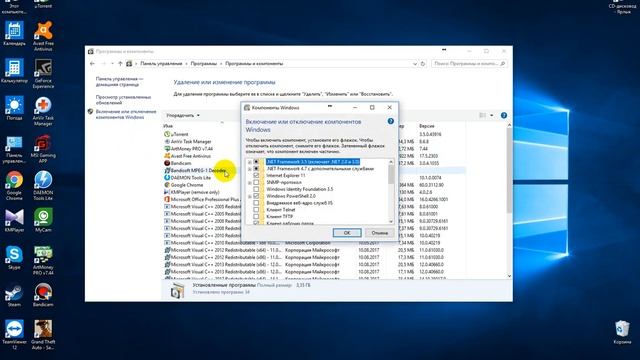Open the Панель управления desktop shortcut
Viewport: 640px width, 360px height.
click(x=14, y=149)
